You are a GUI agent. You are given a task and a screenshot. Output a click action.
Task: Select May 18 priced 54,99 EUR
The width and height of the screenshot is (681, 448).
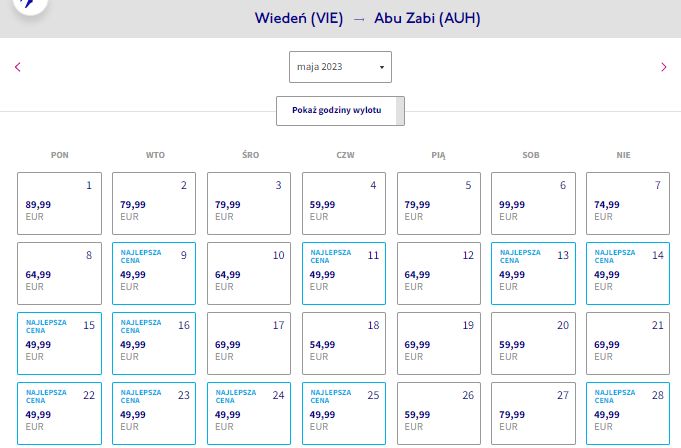click(344, 343)
